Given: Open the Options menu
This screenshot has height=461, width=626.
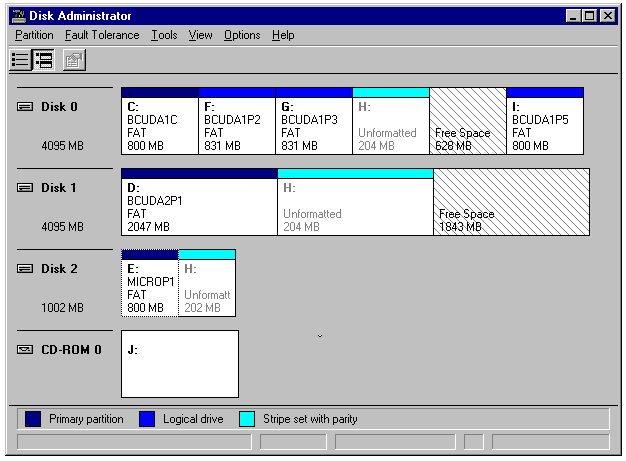Looking at the screenshot, I should [241, 35].
